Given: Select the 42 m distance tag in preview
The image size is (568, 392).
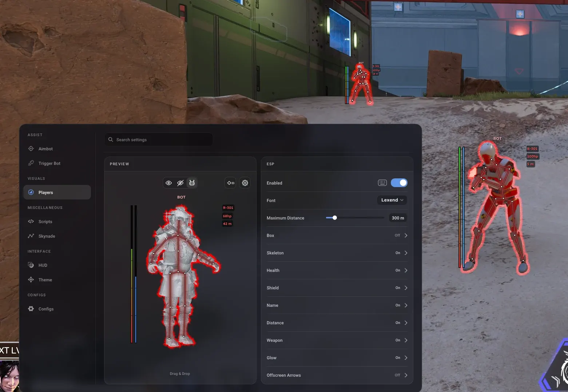Looking at the screenshot, I should pyautogui.click(x=227, y=224).
